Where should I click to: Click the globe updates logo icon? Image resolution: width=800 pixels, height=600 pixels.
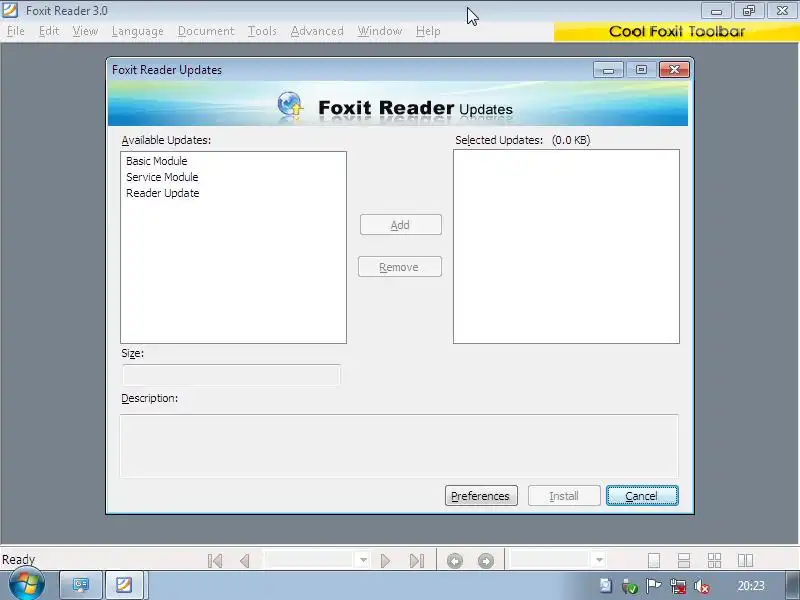pyautogui.click(x=290, y=106)
